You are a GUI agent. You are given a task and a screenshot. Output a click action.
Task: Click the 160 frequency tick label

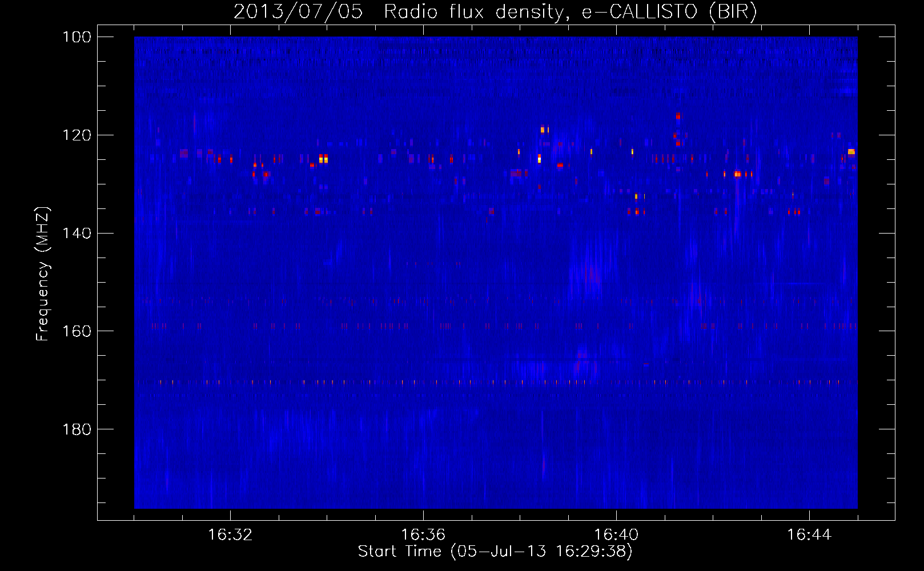[x=76, y=331]
